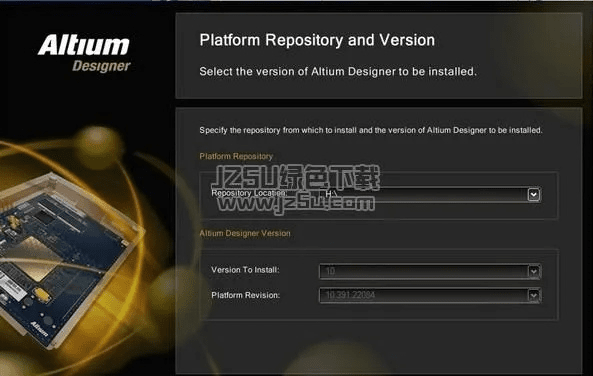
Task: Click the Version To Install label
Action: point(245,270)
